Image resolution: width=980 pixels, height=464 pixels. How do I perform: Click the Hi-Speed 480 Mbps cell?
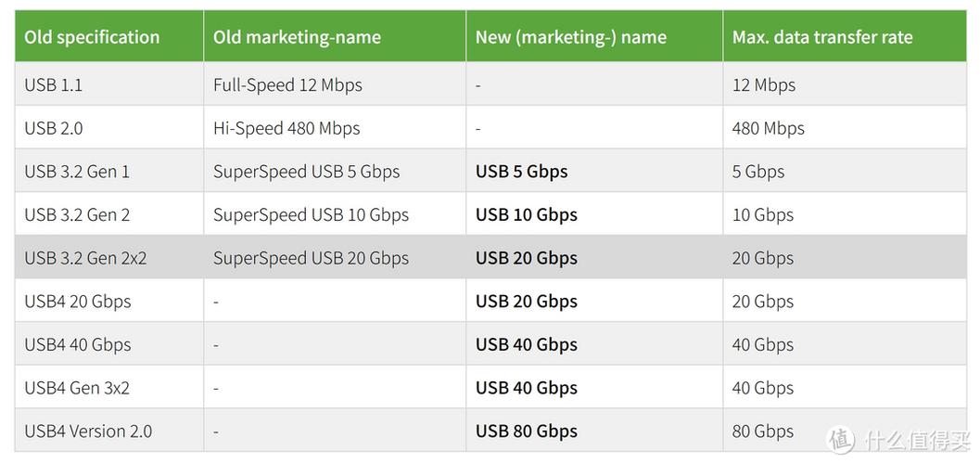(335, 128)
